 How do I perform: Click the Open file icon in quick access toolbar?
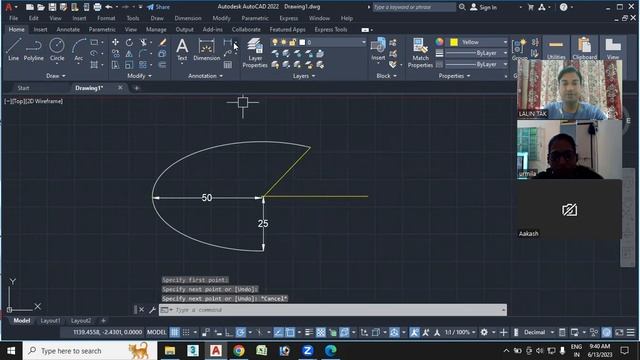(x=41, y=7)
